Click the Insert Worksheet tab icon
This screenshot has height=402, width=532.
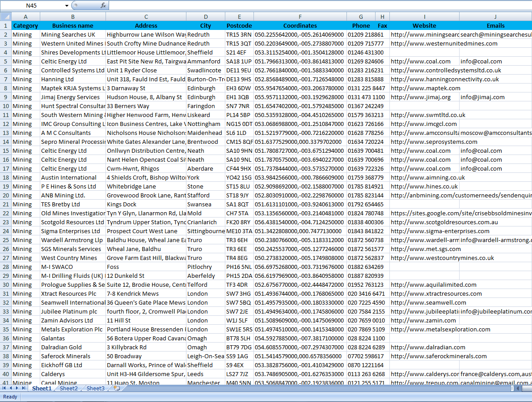point(117,389)
